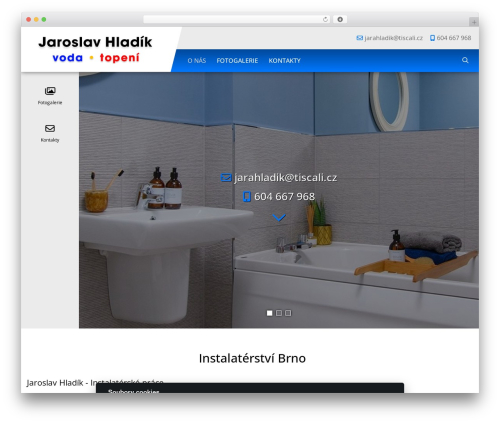Click the header phone number 604 667 968
Screen dimensions: 500x423
click(x=454, y=38)
